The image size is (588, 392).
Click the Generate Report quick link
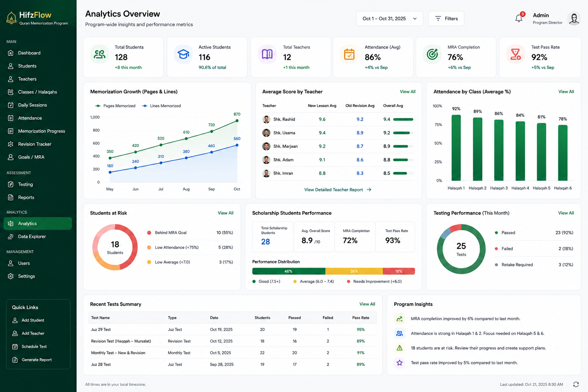point(32,360)
